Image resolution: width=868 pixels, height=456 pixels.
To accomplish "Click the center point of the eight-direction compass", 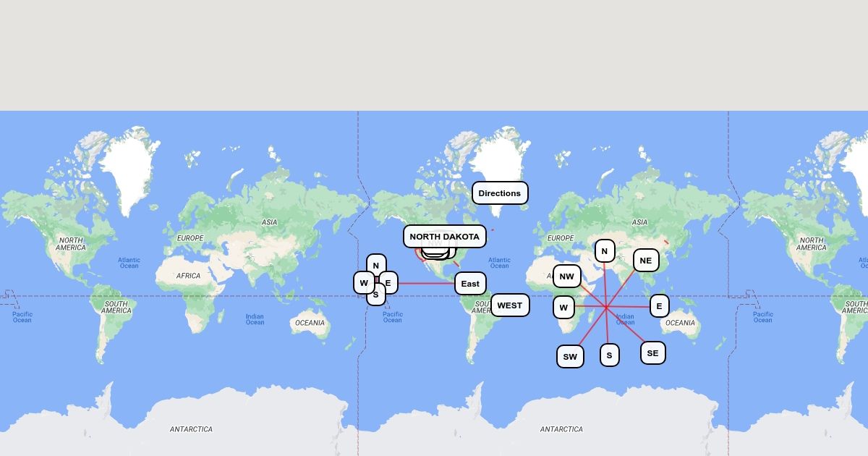I will click(606, 308).
